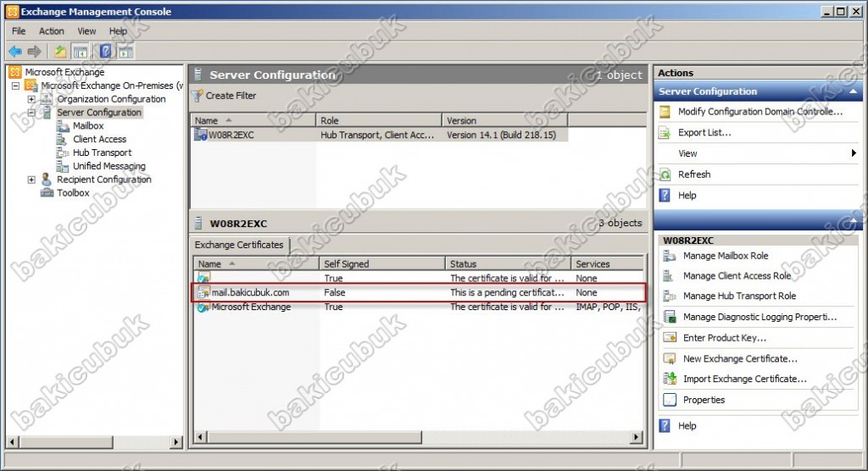Select Hub Transport in the tree
The image size is (868, 471).
(103, 152)
